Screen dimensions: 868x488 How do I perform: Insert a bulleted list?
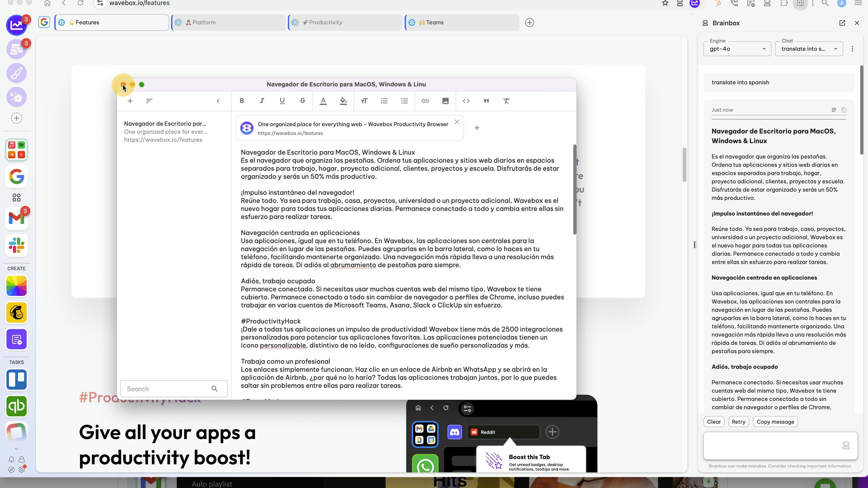(x=404, y=101)
